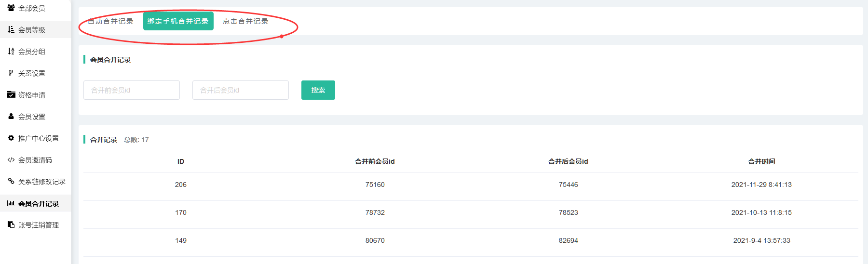
Task: Open the 点击合并记录 tab
Action: (245, 21)
